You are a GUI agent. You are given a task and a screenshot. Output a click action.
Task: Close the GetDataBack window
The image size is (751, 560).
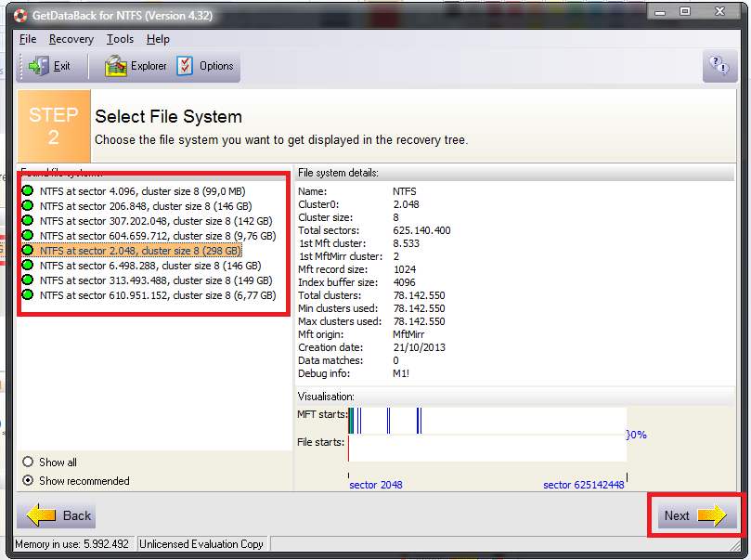tap(719, 11)
